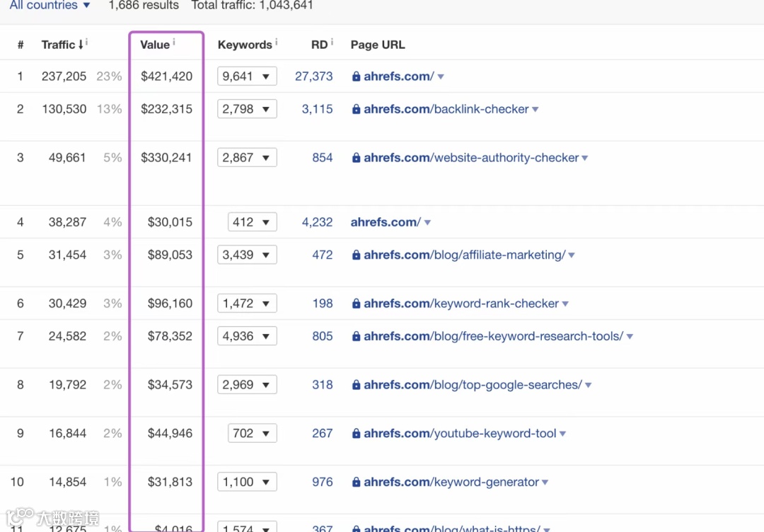Expand the caret after ahrefs.com/keyword-generator URL

[545, 482]
